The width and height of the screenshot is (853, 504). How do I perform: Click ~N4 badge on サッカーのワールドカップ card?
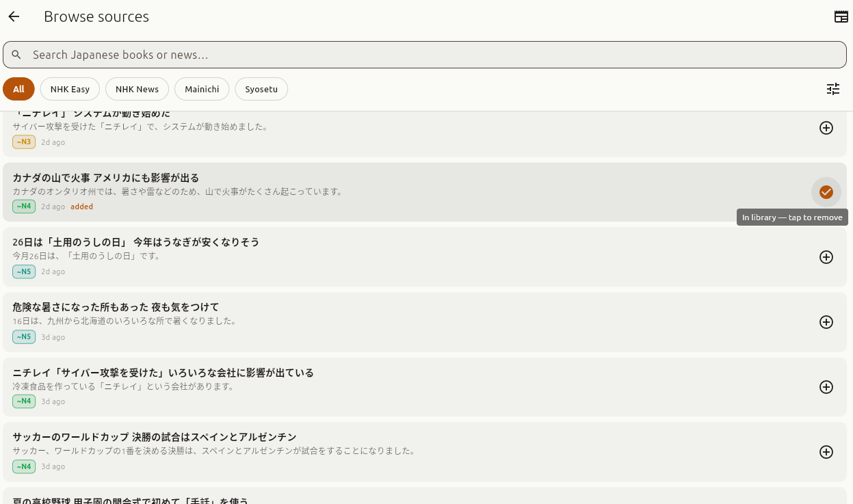tap(24, 466)
